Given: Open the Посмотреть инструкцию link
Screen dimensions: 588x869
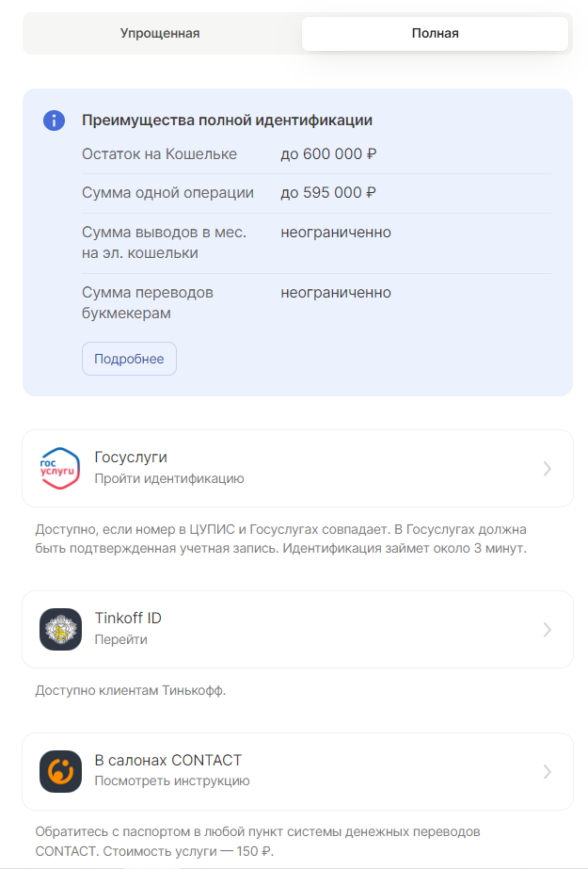Looking at the screenshot, I should click(171, 780).
